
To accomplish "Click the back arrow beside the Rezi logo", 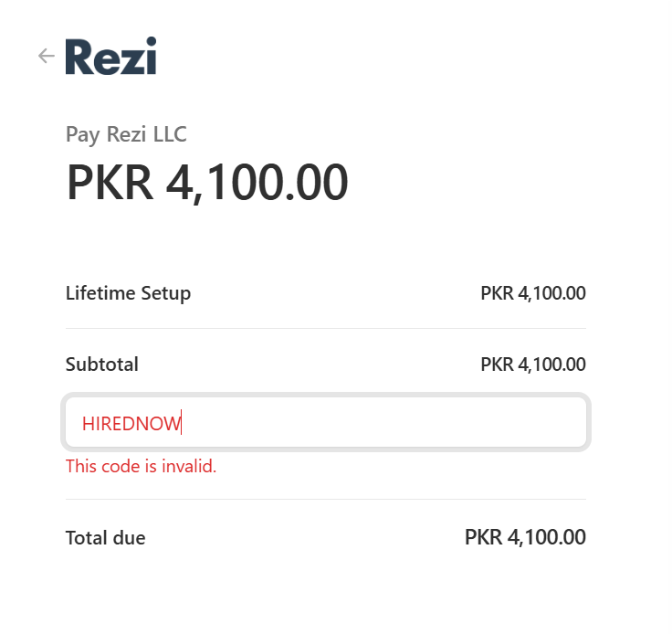I will [46, 57].
